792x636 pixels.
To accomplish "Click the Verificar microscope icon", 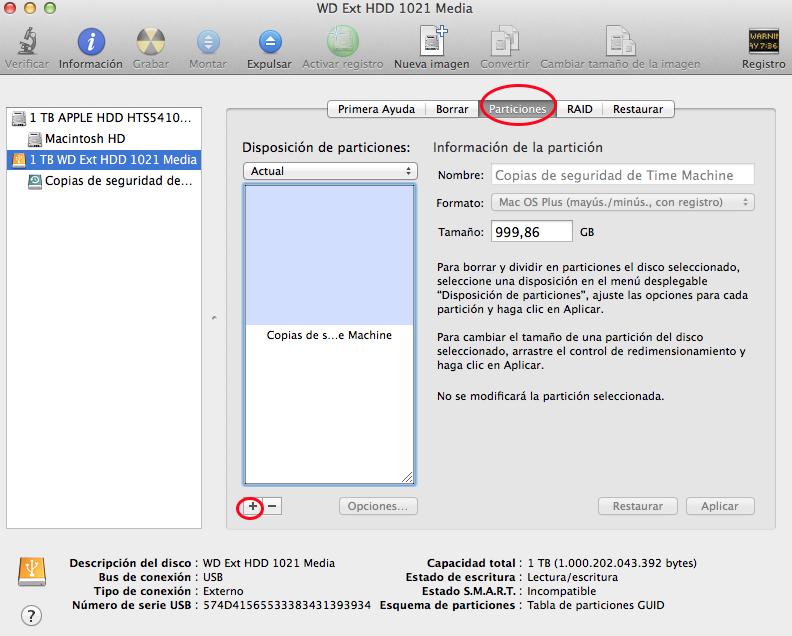I will [27, 42].
